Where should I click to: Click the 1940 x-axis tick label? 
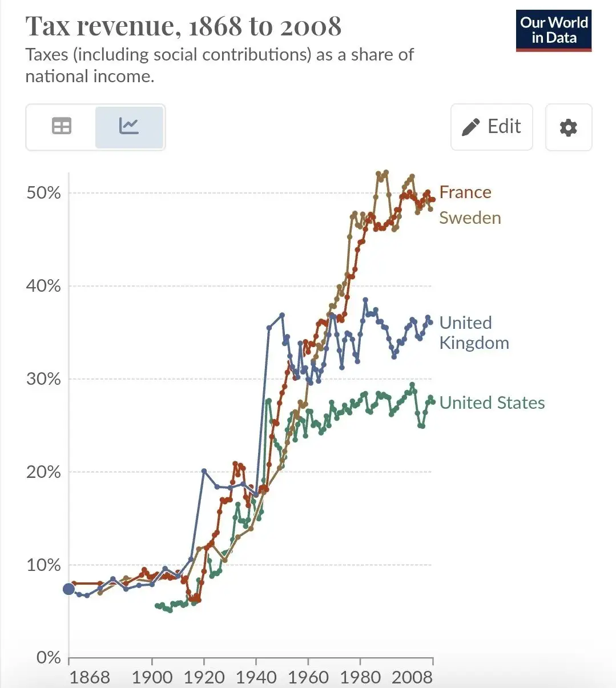256,677
